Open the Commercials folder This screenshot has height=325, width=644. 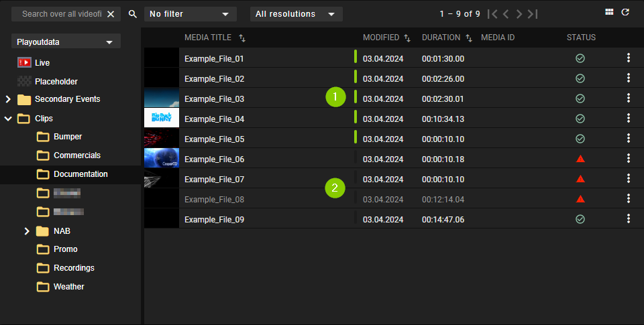click(77, 155)
